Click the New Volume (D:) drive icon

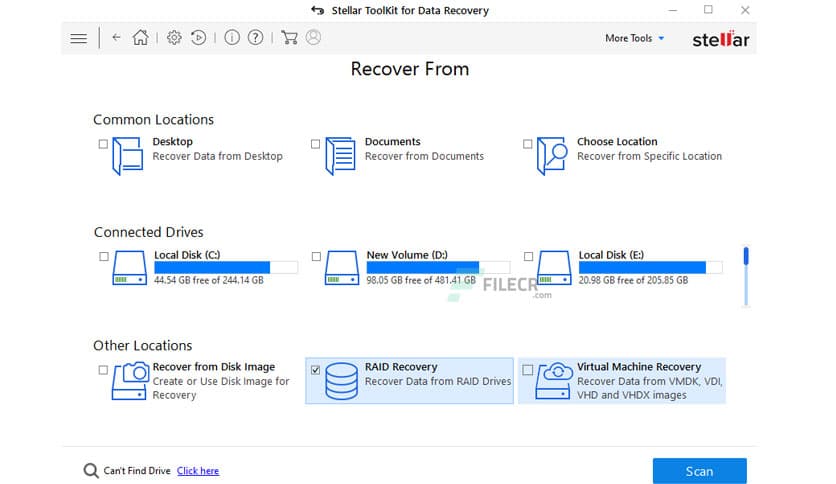point(342,268)
